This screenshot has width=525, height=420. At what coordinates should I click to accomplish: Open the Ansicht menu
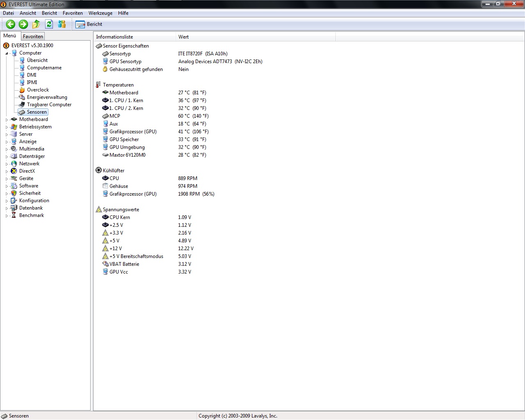[28, 13]
